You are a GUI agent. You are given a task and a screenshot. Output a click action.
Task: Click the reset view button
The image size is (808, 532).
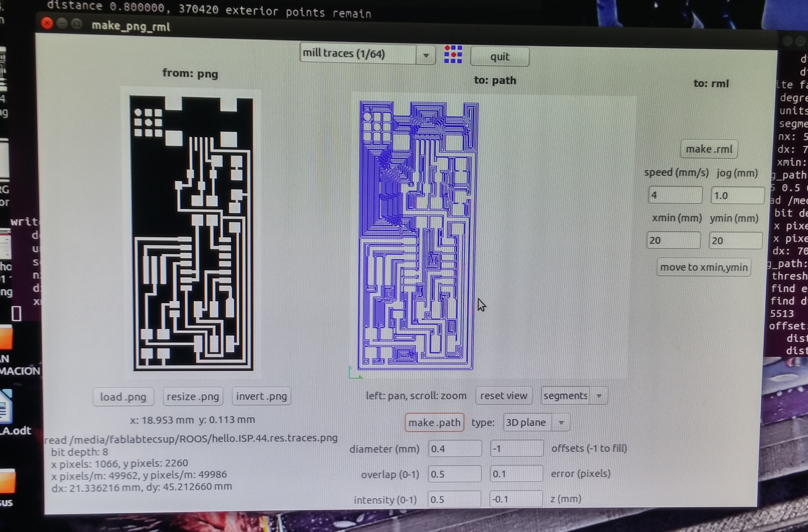pyautogui.click(x=503, y=396)
